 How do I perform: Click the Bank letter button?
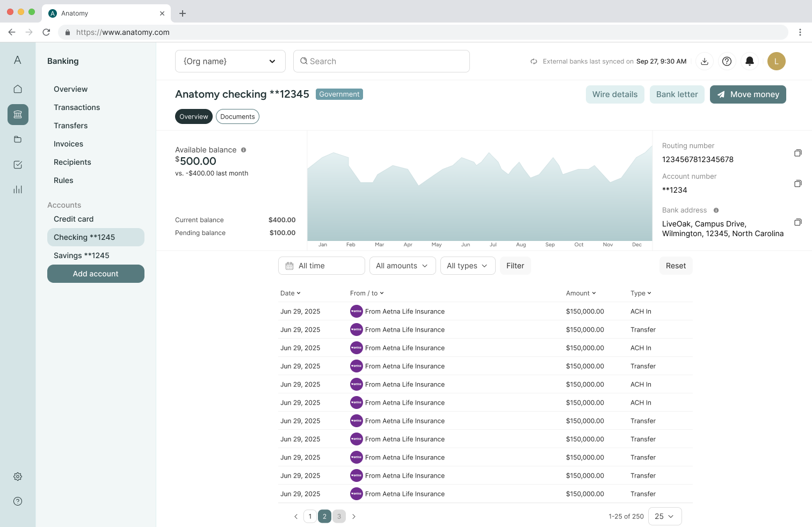pyautogui.click(x=677, y=94)
